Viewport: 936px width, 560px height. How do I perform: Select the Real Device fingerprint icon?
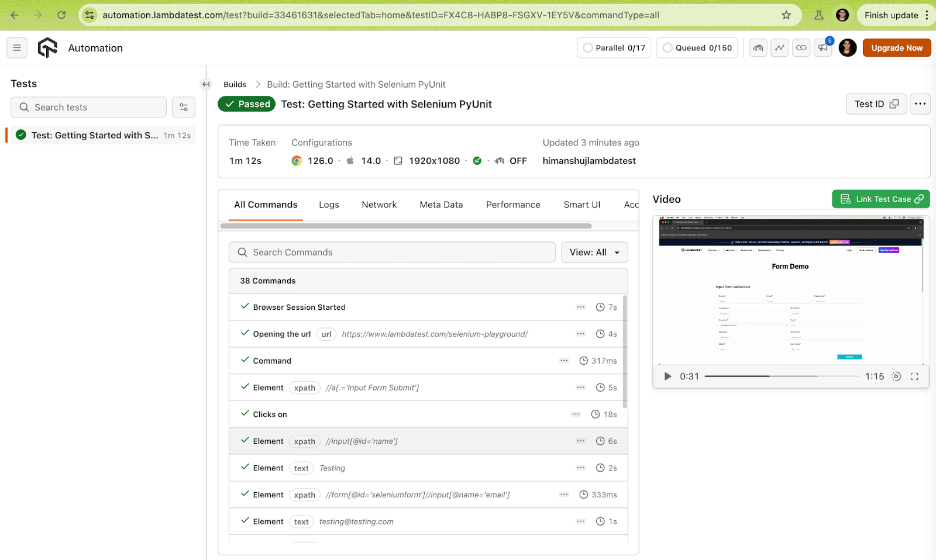(x=758, y=47)
